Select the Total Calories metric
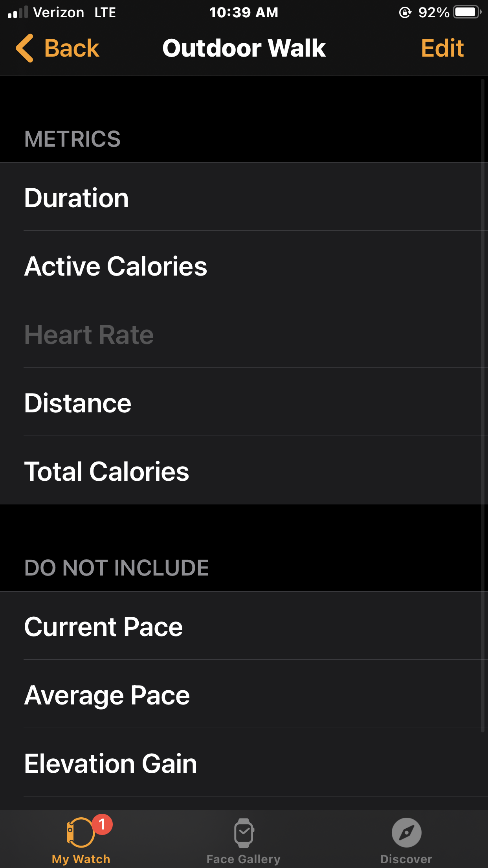Image resolution: width=488 pixels, height=868 pixels. 244,471
